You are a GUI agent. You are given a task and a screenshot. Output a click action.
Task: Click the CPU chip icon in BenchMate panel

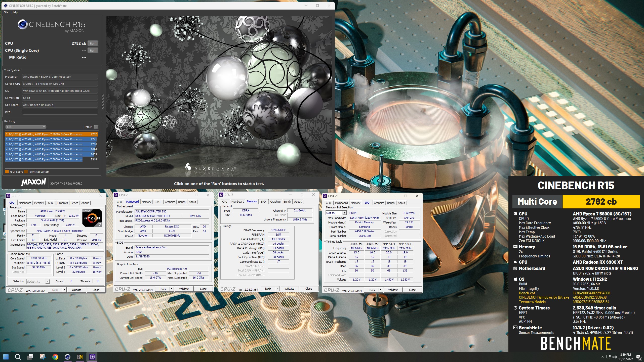coord(515,214)
